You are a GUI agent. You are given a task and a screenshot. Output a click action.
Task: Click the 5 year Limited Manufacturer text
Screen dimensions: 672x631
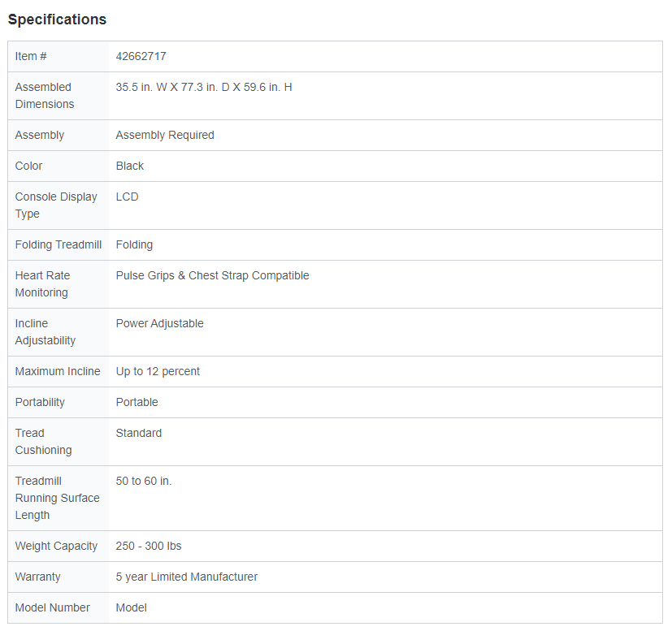click(187, 577)
